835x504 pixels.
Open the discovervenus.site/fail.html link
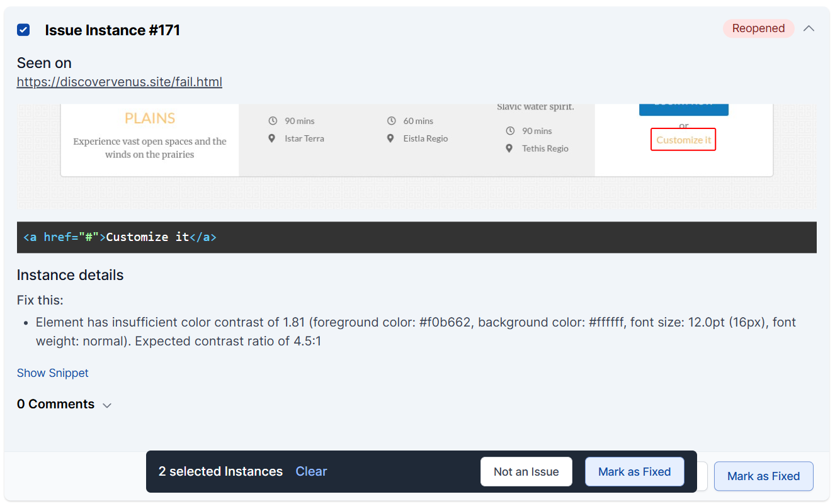119,82
